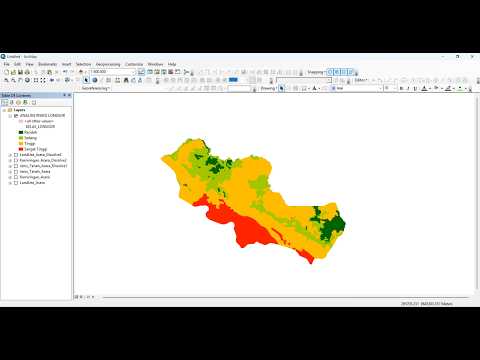Open the map scale dropdown

click(x=134, y=72)
